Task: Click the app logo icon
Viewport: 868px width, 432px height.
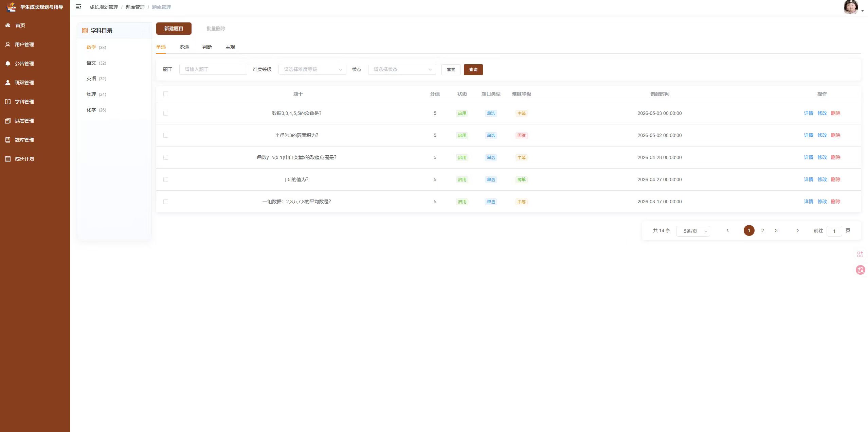Action: click(x=11, y=7)
